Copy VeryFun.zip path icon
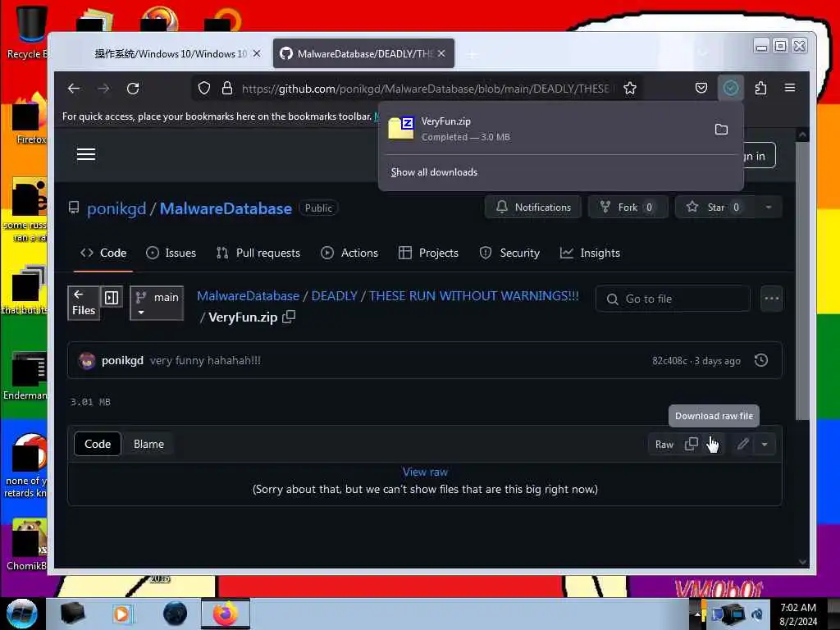 click(290, 317)
